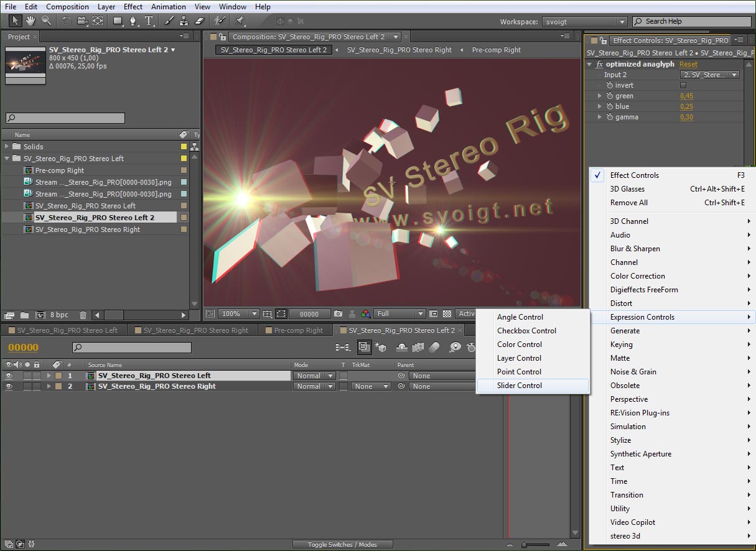This screenshot has width=756, height=551.
Task: Click the label color swatch of layer 1
Action: [x=58, y=376]
